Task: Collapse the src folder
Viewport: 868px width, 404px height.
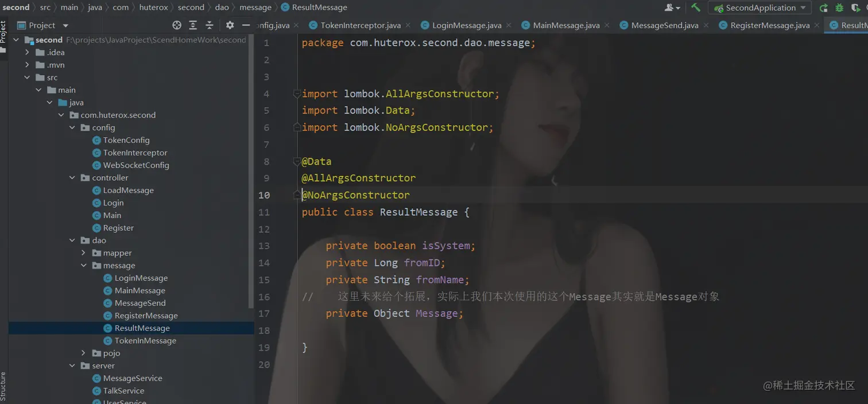Action: click(x=27, y=77)
